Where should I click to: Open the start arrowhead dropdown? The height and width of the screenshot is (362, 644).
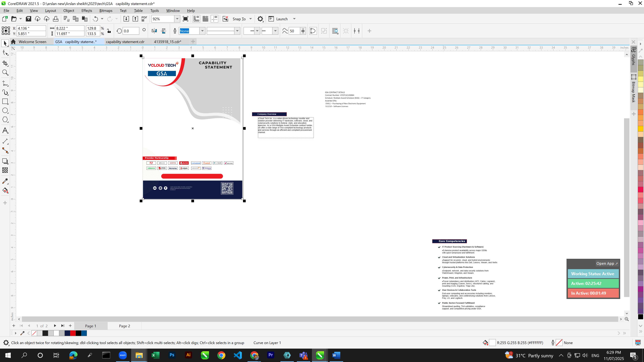[257, 31]
